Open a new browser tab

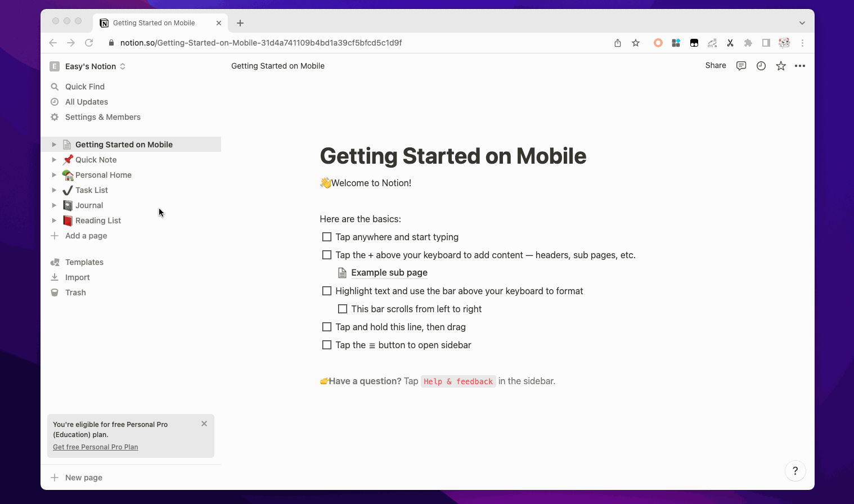(240, 23)
